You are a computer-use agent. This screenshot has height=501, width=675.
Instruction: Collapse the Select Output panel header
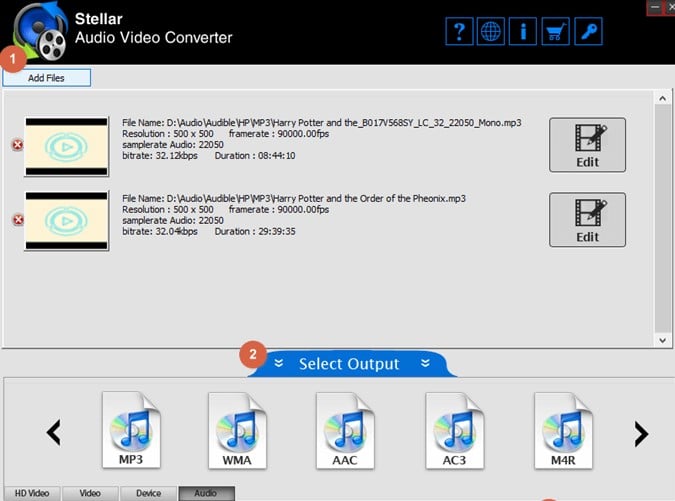tap(350, 364)
